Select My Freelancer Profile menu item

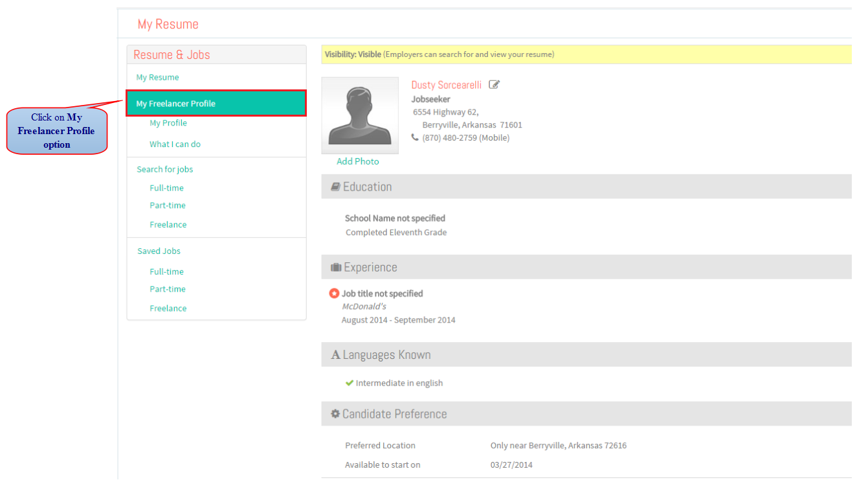216,104
